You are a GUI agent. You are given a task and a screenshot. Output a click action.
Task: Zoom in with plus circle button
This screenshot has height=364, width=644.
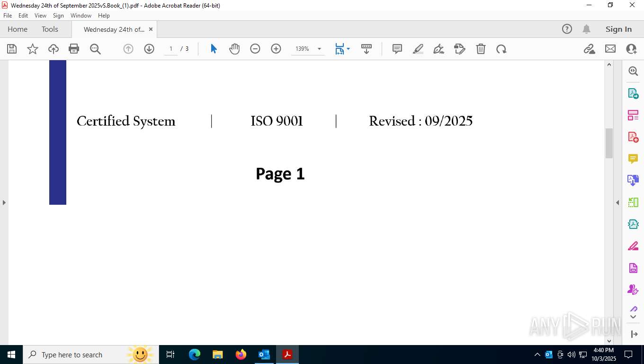coord(276,49)
